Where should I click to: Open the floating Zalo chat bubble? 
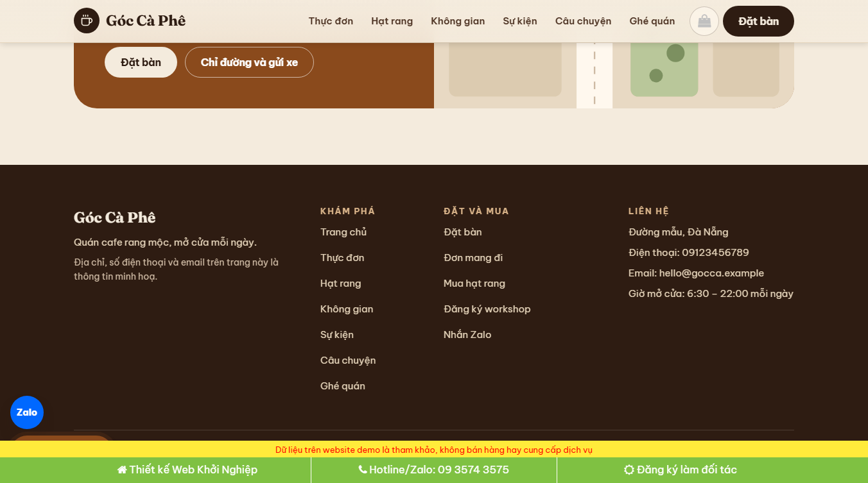coord(27,412)
